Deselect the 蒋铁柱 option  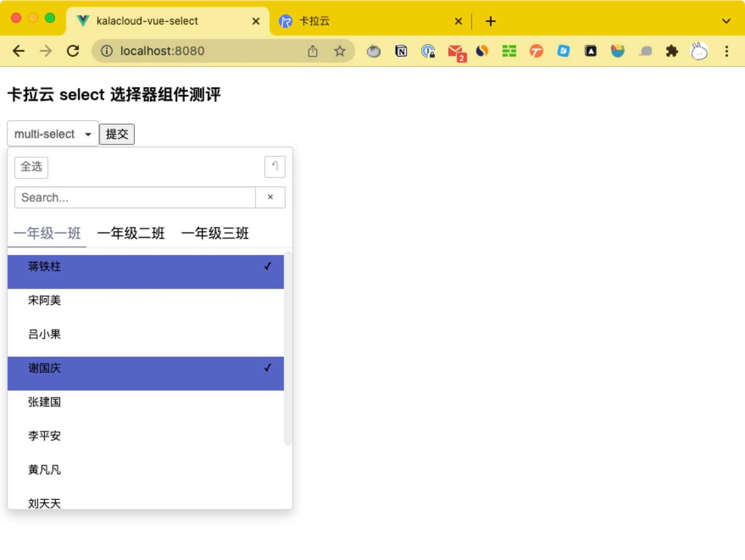pos(146,272)
